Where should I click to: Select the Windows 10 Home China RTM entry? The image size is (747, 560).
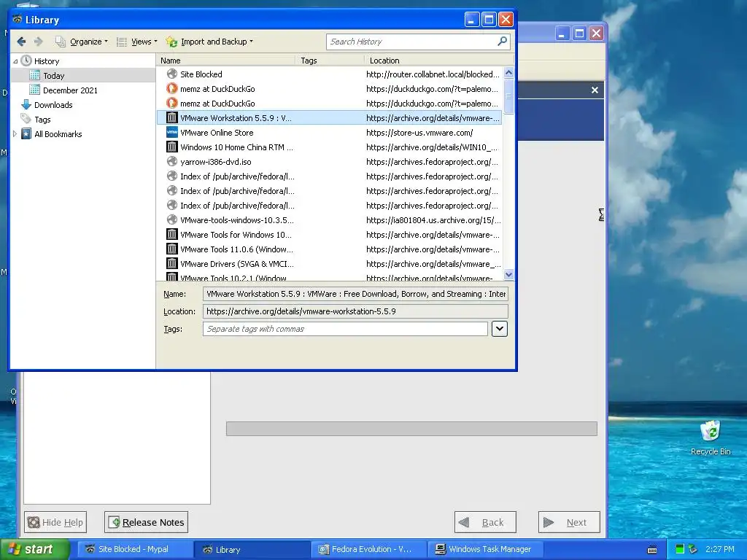[329, 147]
